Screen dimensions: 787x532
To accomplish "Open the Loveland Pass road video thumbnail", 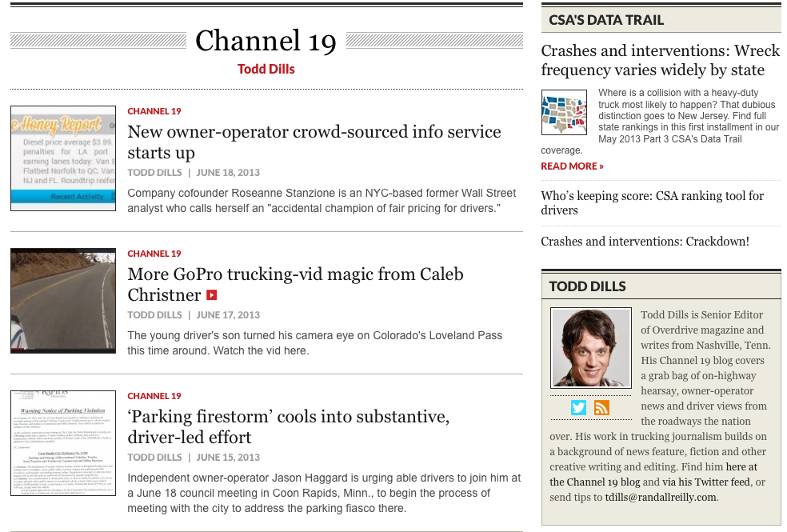I will pos(63,300).
